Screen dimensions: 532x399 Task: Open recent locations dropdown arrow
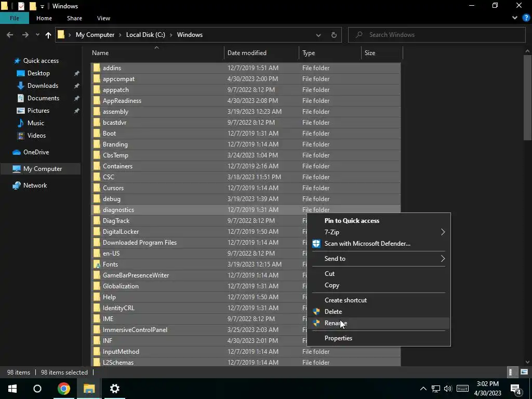tap(37, 35)
